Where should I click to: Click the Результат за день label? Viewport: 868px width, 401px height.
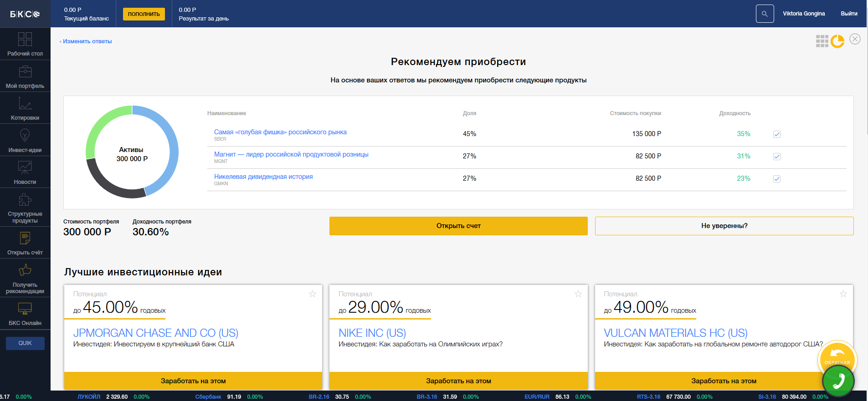click(204, 19)
